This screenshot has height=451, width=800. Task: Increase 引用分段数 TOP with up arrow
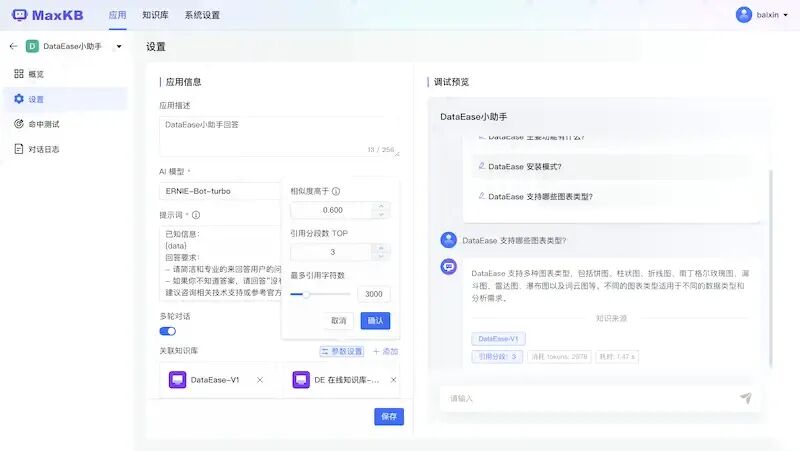coord(381,247)
